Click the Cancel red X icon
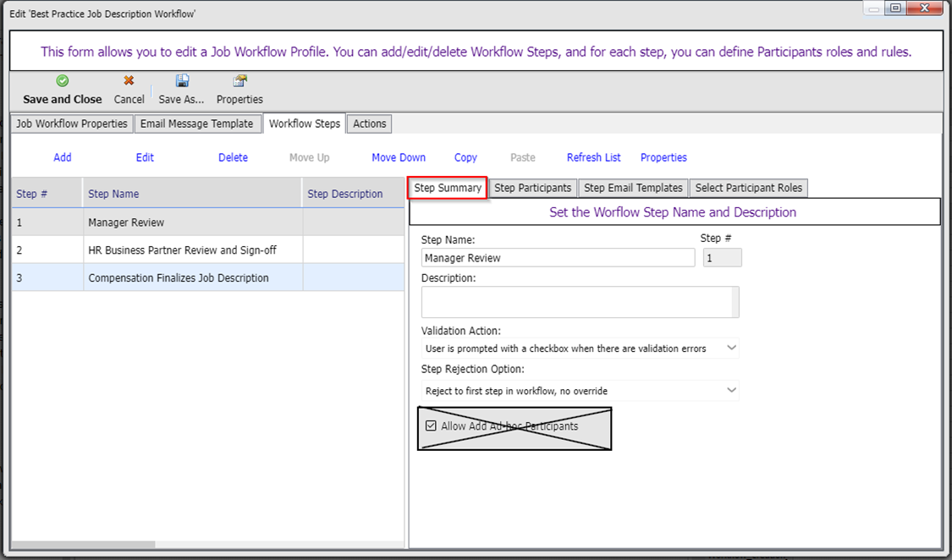Viewport: 952px width, 560px height. (129, 81)
